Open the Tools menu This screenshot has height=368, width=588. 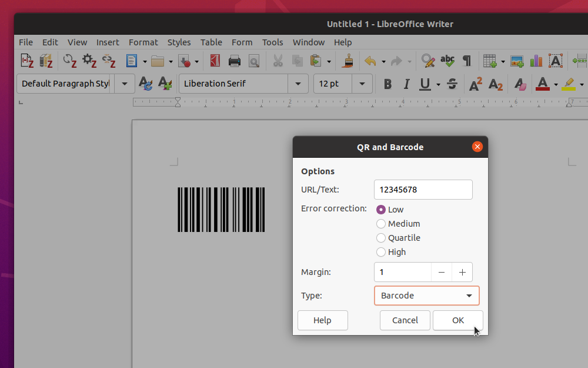(272, 42)
